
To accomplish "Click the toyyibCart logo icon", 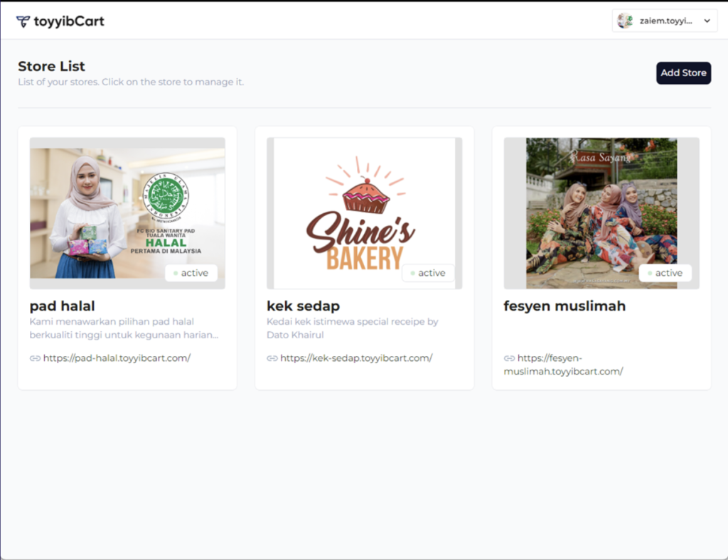I will pyautogui.click(x=23, y=21).
